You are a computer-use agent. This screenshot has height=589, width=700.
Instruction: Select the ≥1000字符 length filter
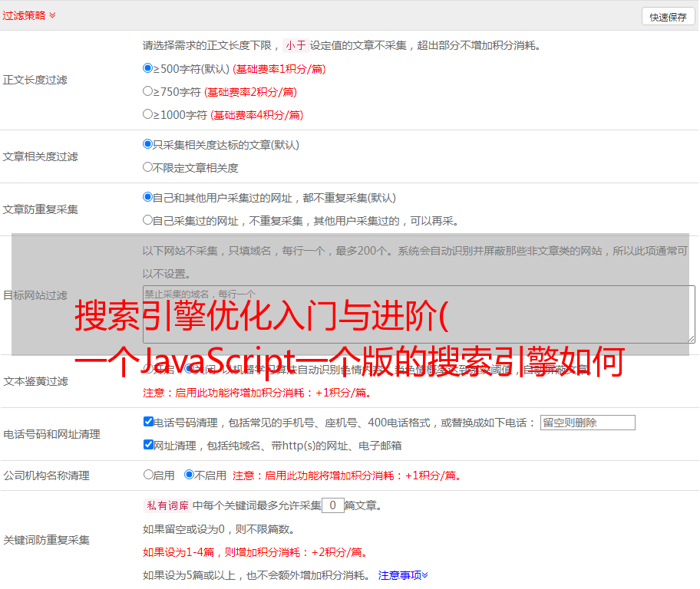(148, 114)
